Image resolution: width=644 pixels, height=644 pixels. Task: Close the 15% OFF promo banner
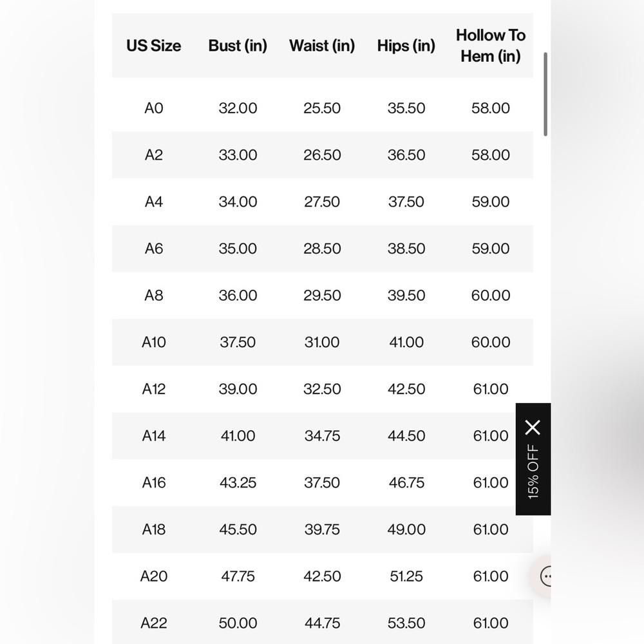[x=533, y=428]
